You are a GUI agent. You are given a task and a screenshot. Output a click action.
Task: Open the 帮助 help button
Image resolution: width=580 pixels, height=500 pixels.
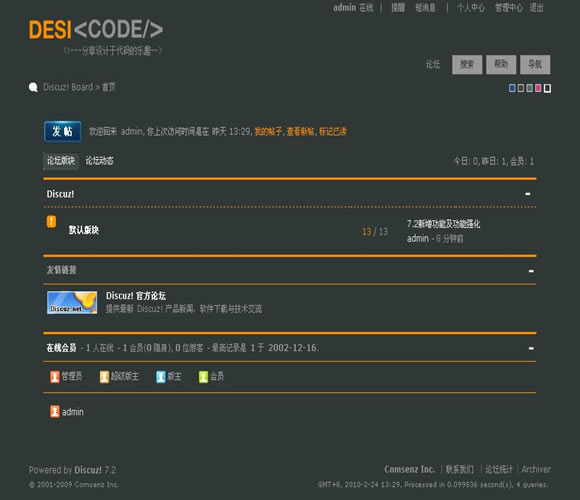point(501,65)
